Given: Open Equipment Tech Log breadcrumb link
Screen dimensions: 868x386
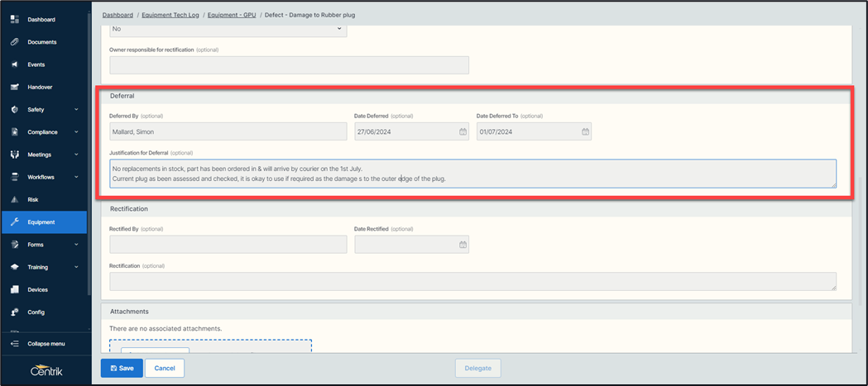Looking at the screenshot, I should pos(170,15).
